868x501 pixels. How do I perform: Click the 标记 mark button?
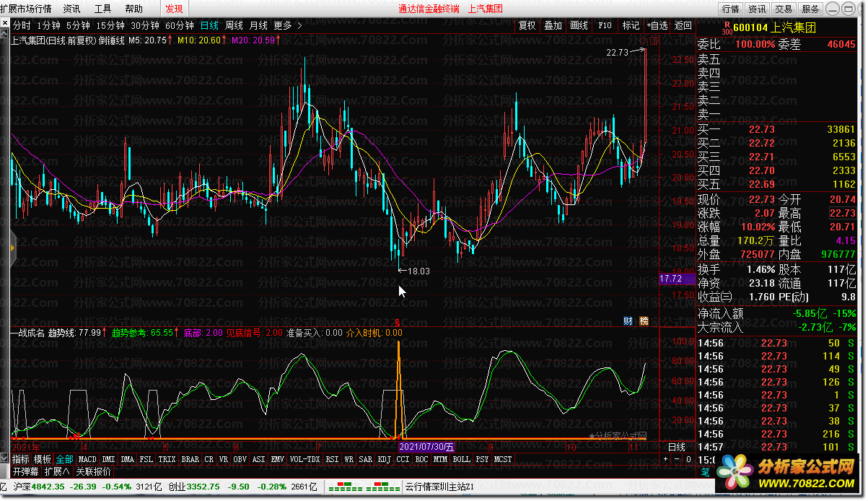[x=631, y=25]
